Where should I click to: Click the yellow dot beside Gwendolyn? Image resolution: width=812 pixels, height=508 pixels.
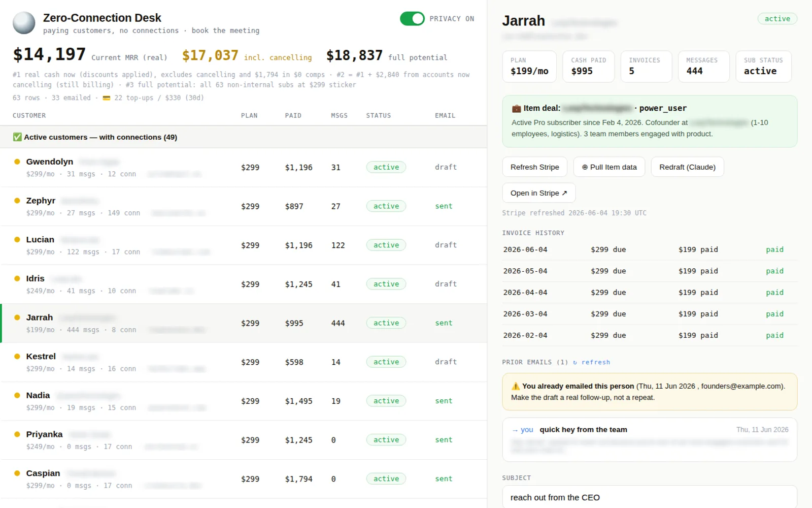[17, 162]
